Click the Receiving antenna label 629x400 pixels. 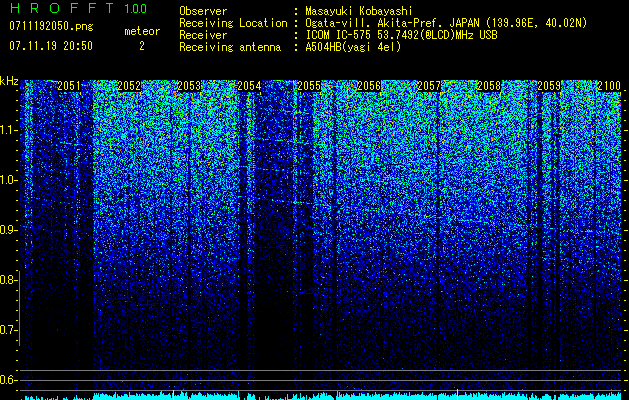click(x=230, y=47)
